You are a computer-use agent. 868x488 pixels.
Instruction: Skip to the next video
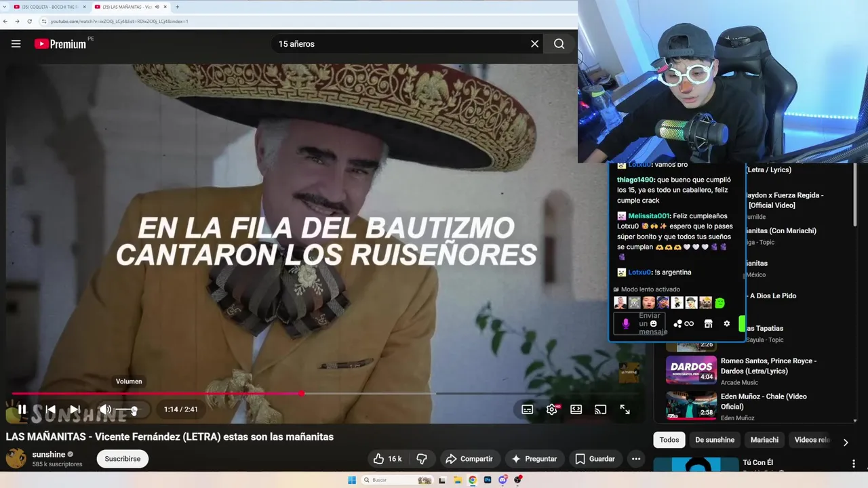[75, 409]
